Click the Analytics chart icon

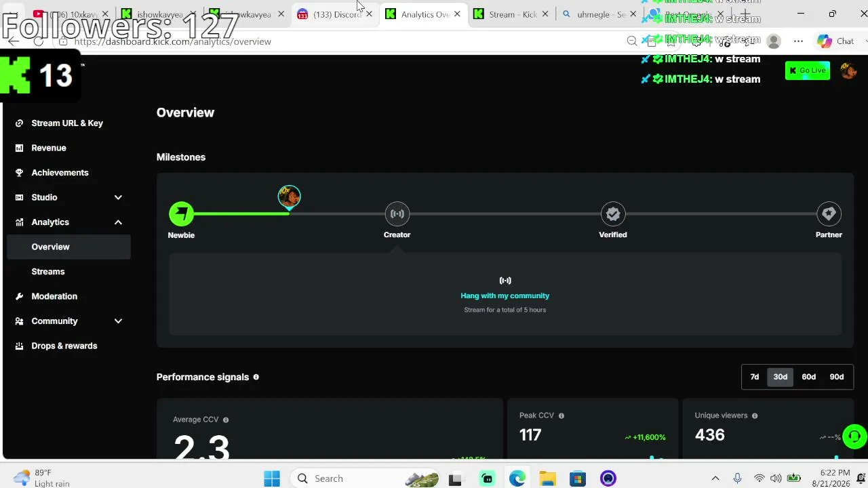(19, 222)
